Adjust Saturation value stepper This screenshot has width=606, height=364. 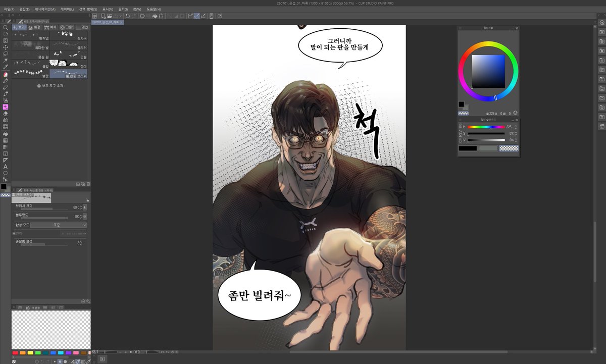pos(516,133)
